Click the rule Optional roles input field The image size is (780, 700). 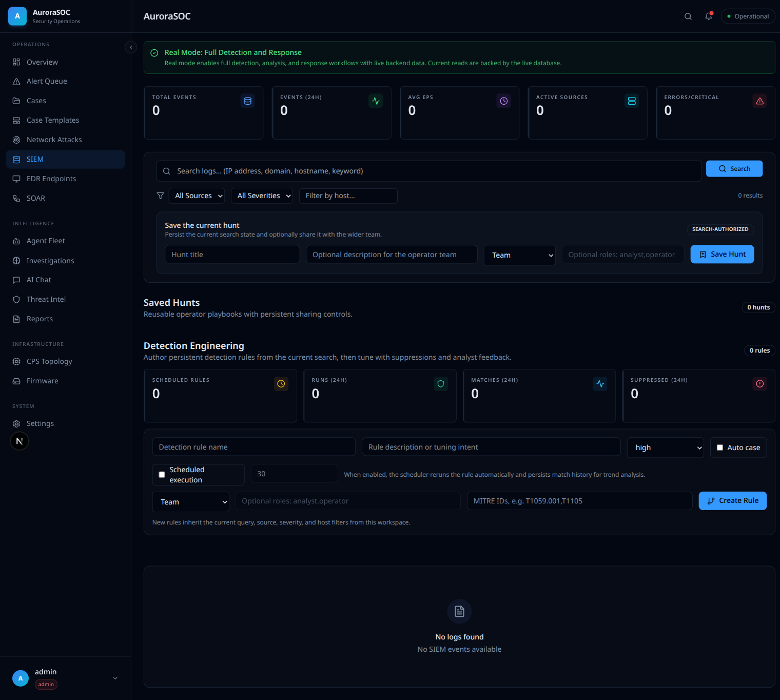coord(348,501)
